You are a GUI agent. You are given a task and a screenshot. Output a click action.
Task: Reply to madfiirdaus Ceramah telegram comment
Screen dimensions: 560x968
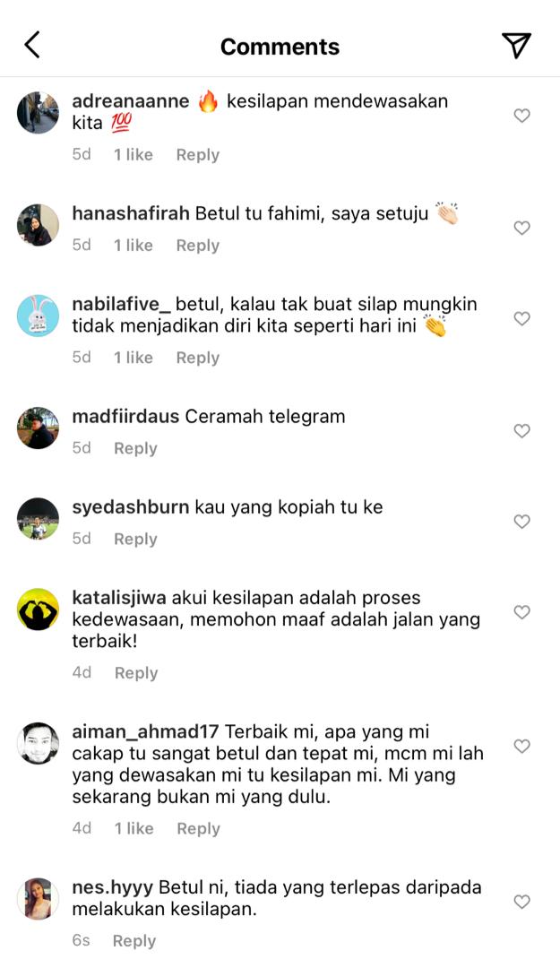tap(135, 448)
